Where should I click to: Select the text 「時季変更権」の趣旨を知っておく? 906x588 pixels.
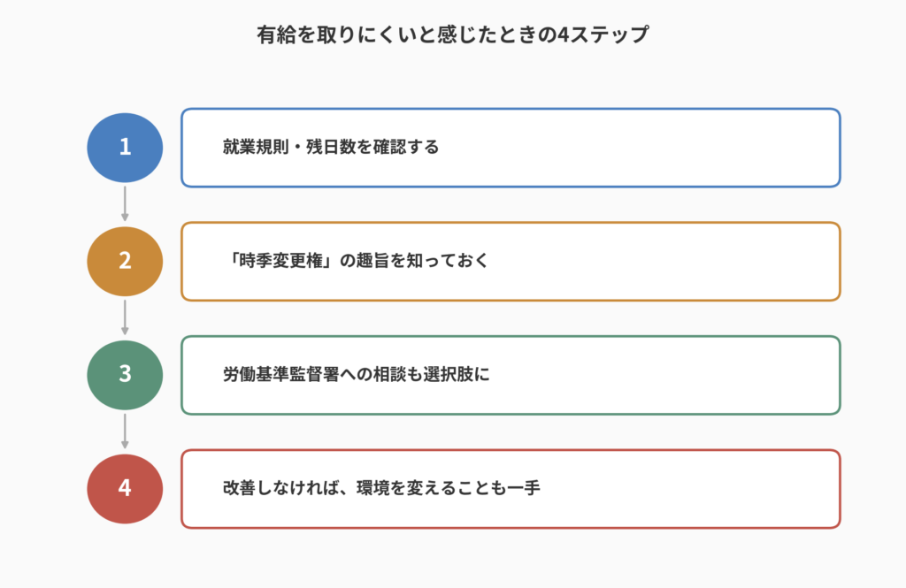(x=356, y=261)
